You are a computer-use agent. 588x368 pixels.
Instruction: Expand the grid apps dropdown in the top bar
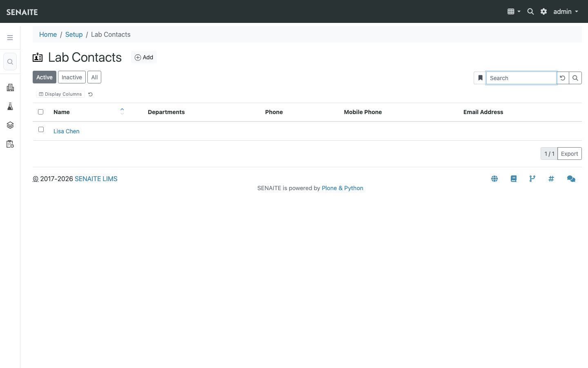point(514,11)
